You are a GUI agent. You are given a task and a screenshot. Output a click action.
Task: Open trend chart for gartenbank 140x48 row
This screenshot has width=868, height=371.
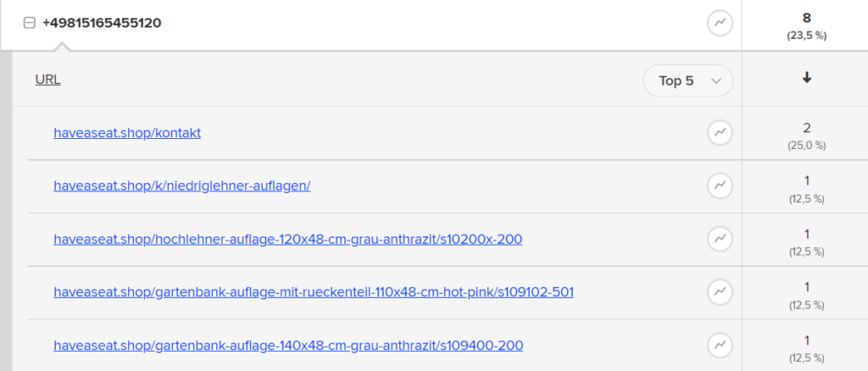click(x=720, y=345)
